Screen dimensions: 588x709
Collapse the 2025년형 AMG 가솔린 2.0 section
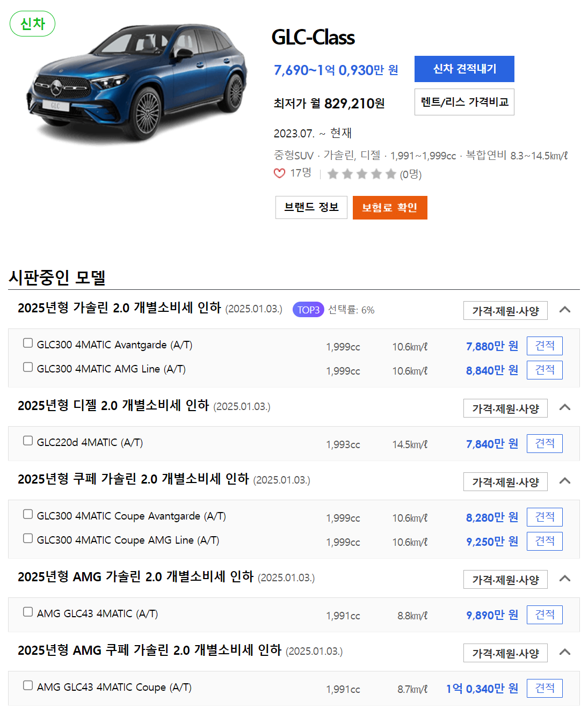click(564, 579)
